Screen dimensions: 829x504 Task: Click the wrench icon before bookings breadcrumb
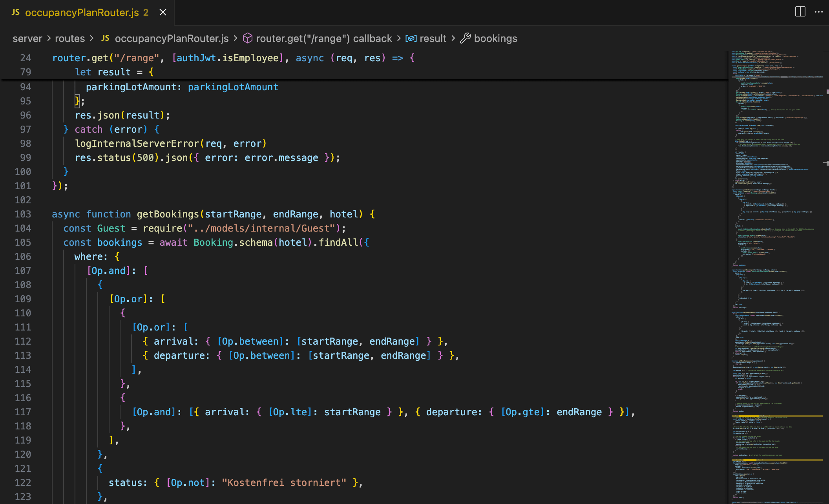(x=465, y=38)
